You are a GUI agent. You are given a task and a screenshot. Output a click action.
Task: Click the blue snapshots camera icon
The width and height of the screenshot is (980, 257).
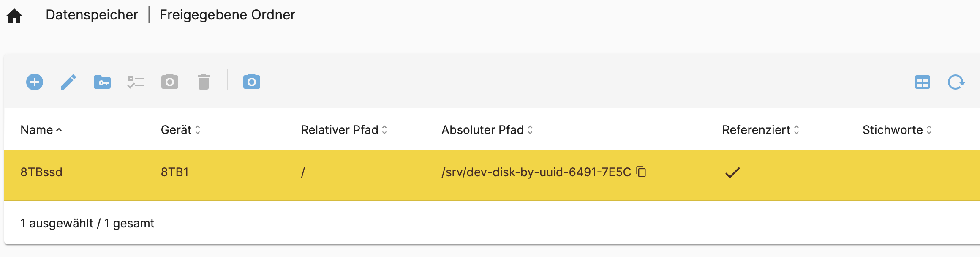click(x=252, y=82)
